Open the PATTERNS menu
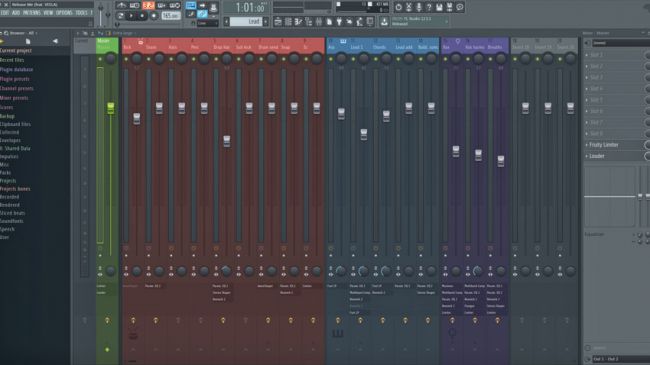Screen dimensions: 650x365 point(32,13)
